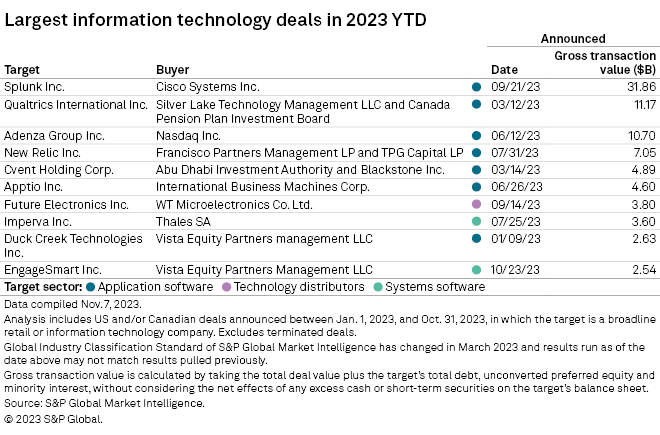Viewport: 660px width, 435px height.
Task: Click the Application software legend dot
Action: pyautogui.click(x=90, y=287)
